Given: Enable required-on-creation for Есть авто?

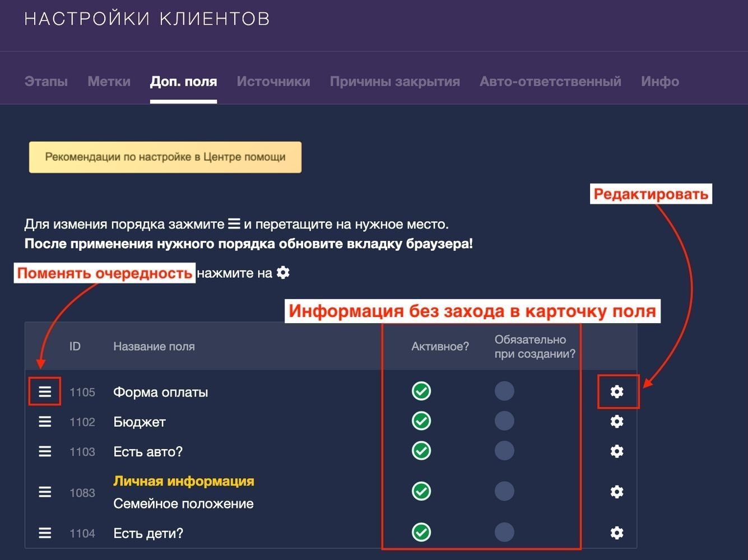Looking at the screenshot, I should pos(504,450).
